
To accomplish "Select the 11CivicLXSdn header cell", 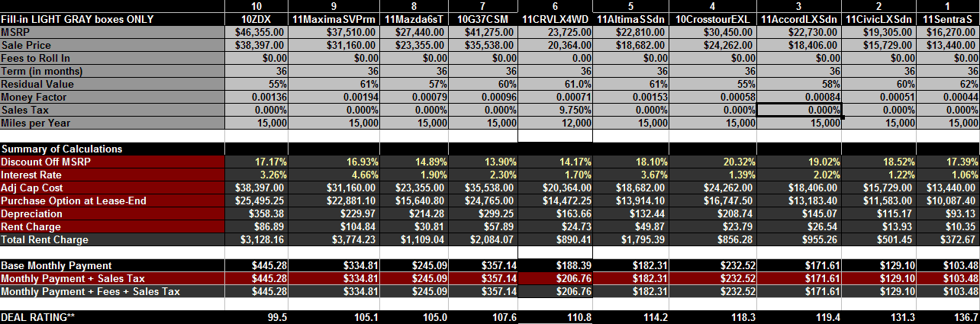I will tap(878, 19).
